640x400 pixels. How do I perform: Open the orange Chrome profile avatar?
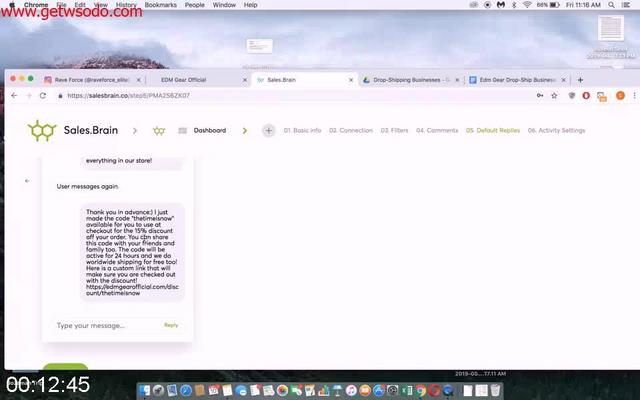(620, 96)
